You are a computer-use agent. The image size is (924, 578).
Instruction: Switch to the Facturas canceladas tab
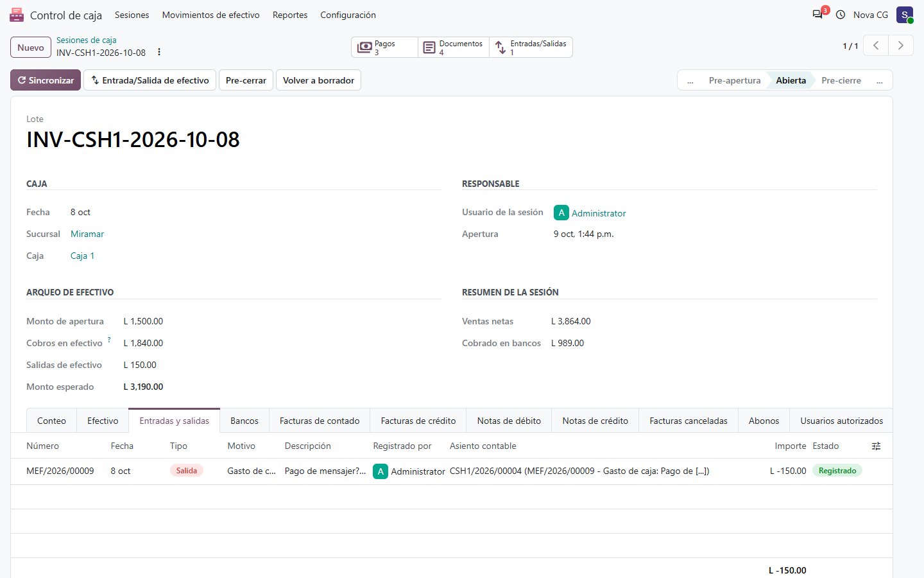[689, 421]
